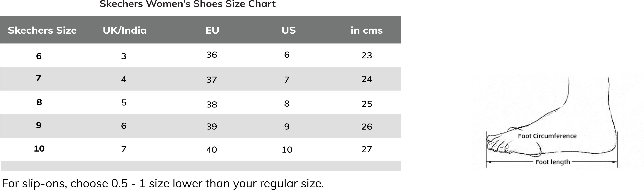Screen dimensions: 644x190
Task: Click the Foot Circumference label
Action: (x=547, y=136)
